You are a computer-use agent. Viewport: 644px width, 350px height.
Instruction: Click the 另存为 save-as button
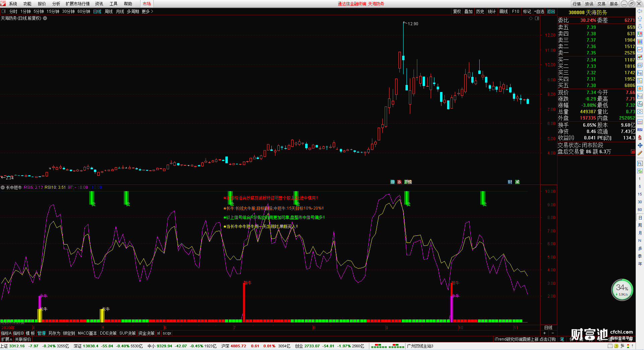[54, 333]
